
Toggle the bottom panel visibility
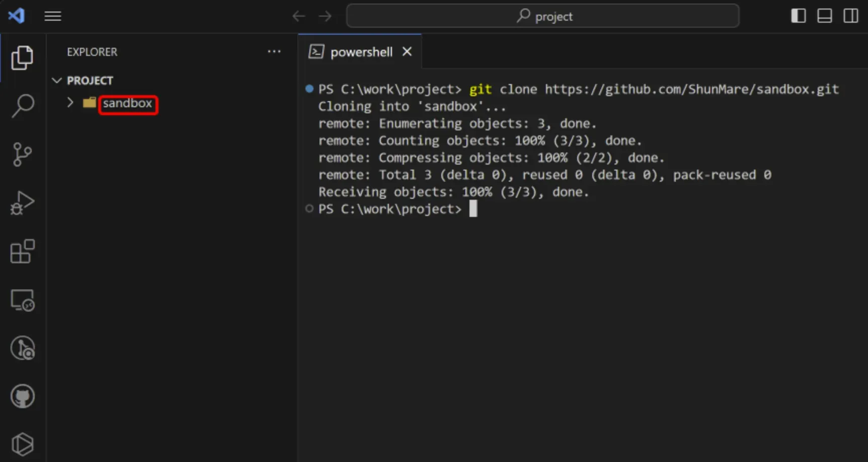coord(824,16)
